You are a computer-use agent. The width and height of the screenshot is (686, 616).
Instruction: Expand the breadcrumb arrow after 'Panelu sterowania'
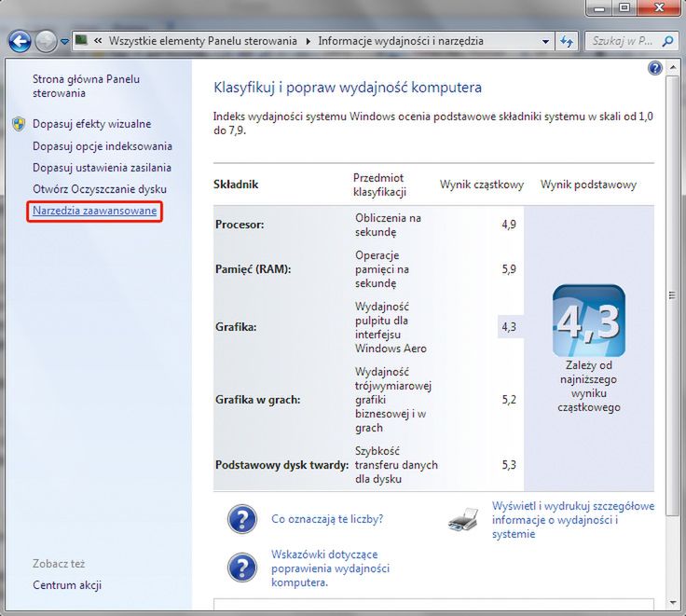tap(308, 41)
